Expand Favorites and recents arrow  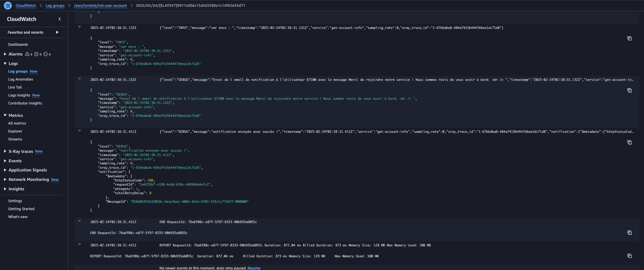point(57,32)
